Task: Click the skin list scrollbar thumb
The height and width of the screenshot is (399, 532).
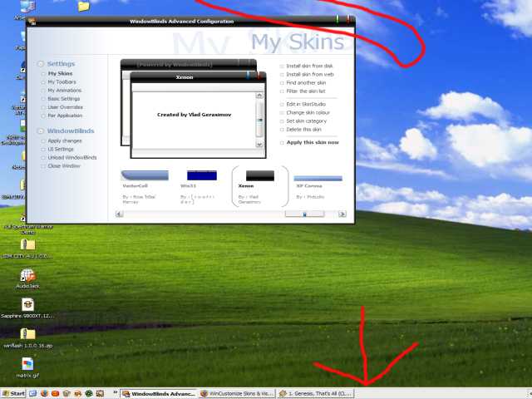Action: tap(304, 214)
